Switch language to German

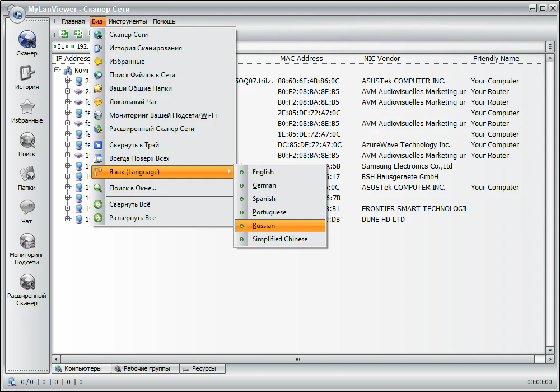[264, 185]
